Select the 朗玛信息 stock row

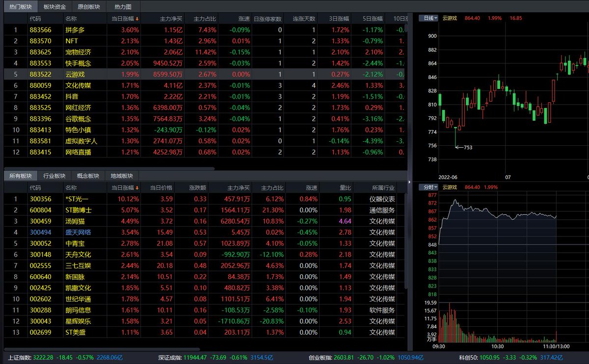[x=204, y=310]
